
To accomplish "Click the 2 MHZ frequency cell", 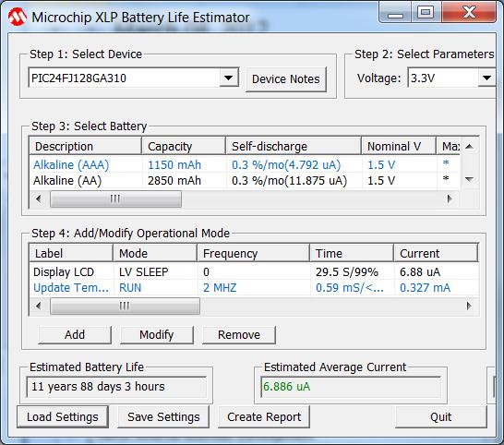I will pyautogui.click(x=220, y=288).
